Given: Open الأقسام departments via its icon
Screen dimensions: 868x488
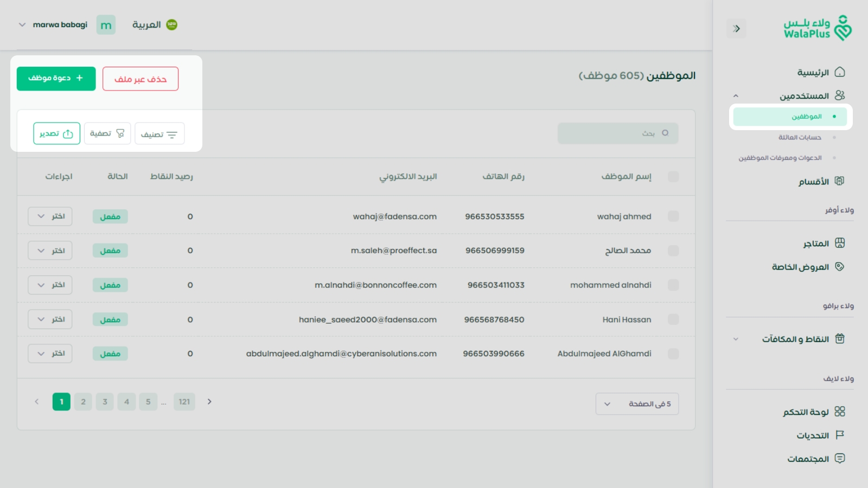Looking at the screenshot, I should pyautogui.click(x=840, y=181).
